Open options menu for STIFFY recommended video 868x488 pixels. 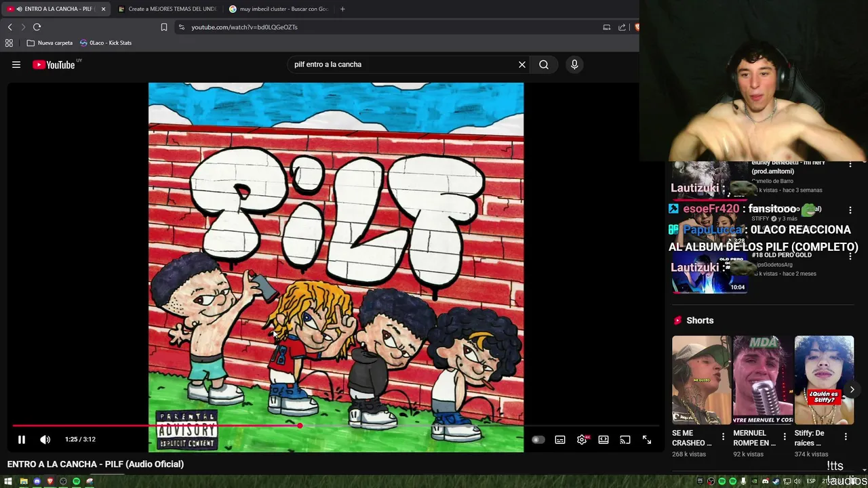click(x=850, y=210)
